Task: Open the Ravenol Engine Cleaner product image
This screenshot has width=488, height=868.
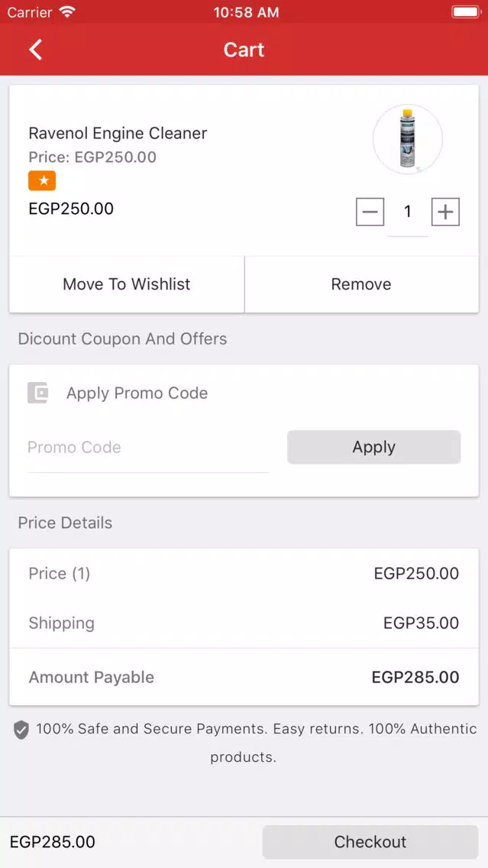Action: click(x=408, y=139)
